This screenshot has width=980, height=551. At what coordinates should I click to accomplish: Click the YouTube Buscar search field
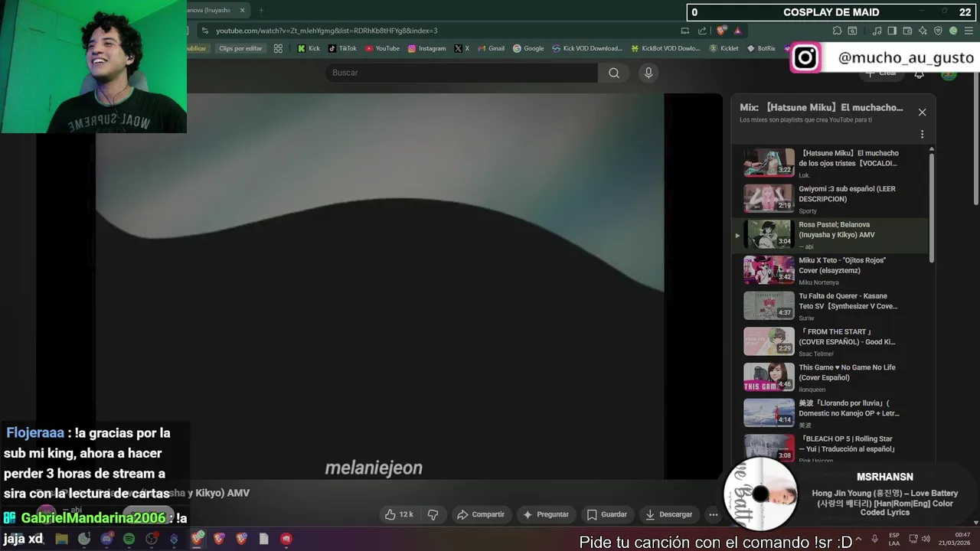click(x=462, y=73)
